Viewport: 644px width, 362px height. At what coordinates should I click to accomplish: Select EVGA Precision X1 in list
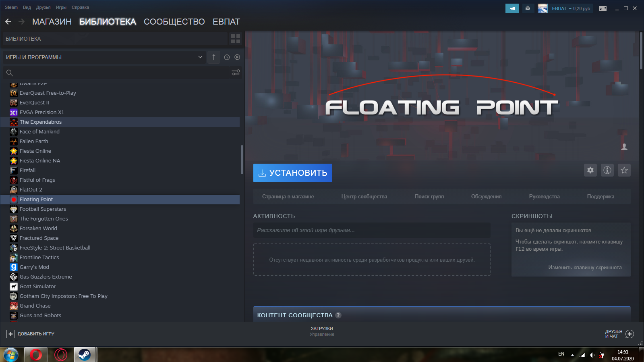(120, 112)
